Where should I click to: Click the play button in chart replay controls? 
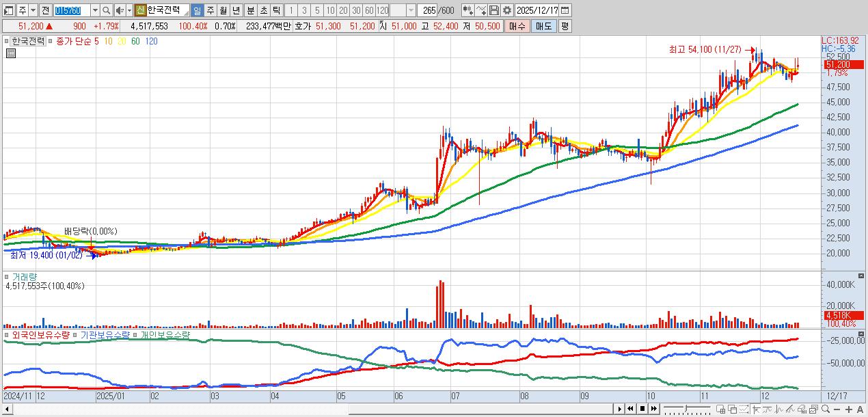pos(620,409)
